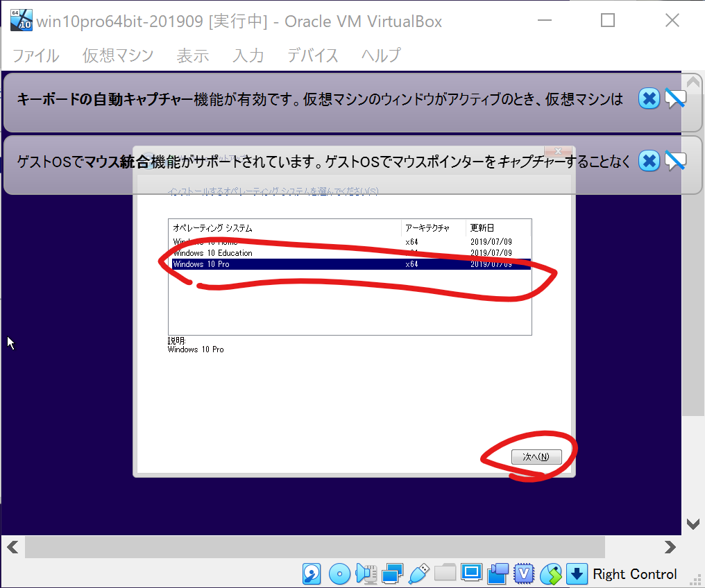Open the USB devices status icon
This screenshot has height=588, width=705.
point(419,574)
